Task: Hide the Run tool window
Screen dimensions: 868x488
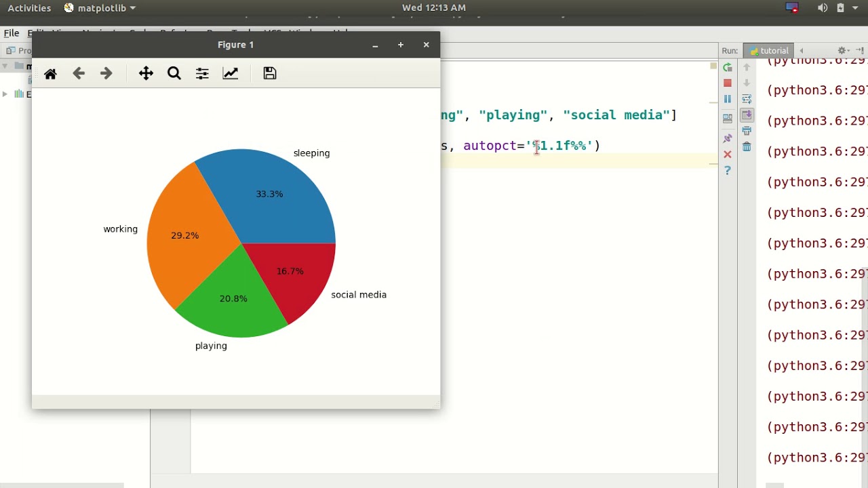Action: click(860, 51)
